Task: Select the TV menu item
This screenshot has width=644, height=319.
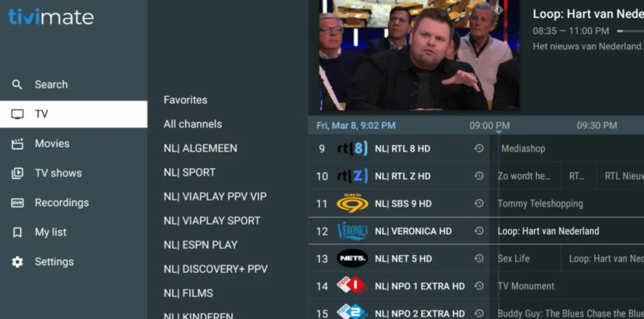Action: 74,115
